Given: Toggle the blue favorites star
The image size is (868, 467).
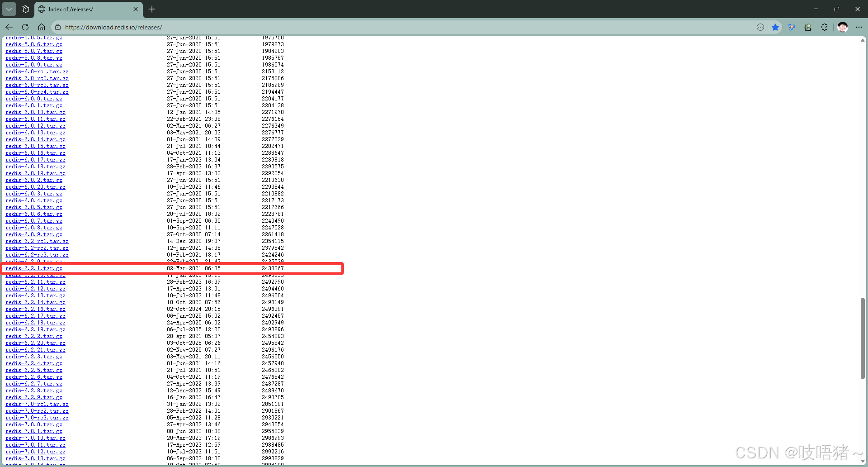Looking at the screenshot, I should [x=775, y=27].
